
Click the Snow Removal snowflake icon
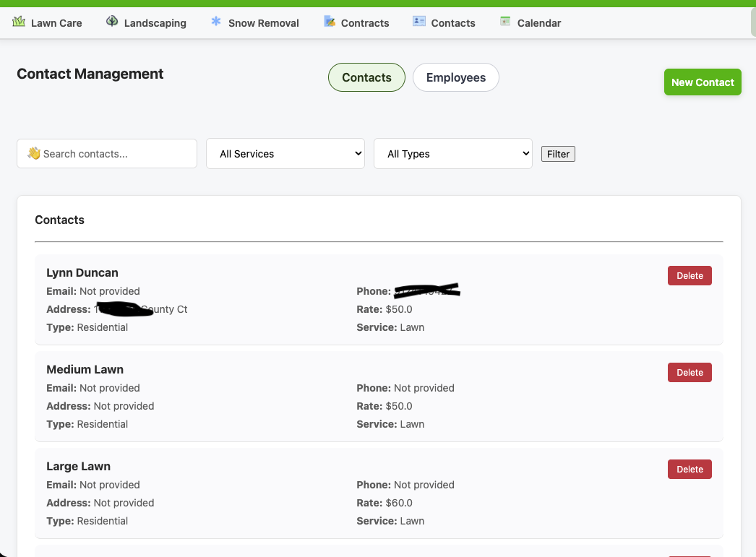pyautogui.click(x=216, y=21)
